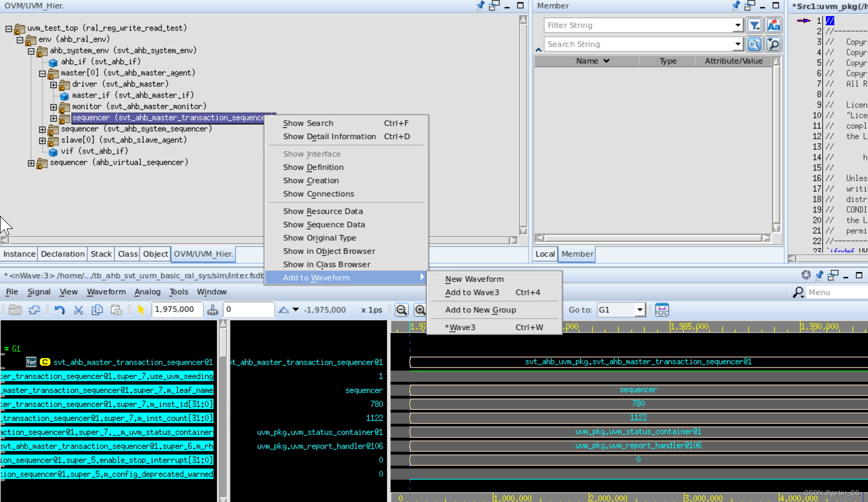Select the Zoom Out tool in nWave toolbar
Image resolution: width=868 pixels, height=502 pixels.
pos(402,310)
